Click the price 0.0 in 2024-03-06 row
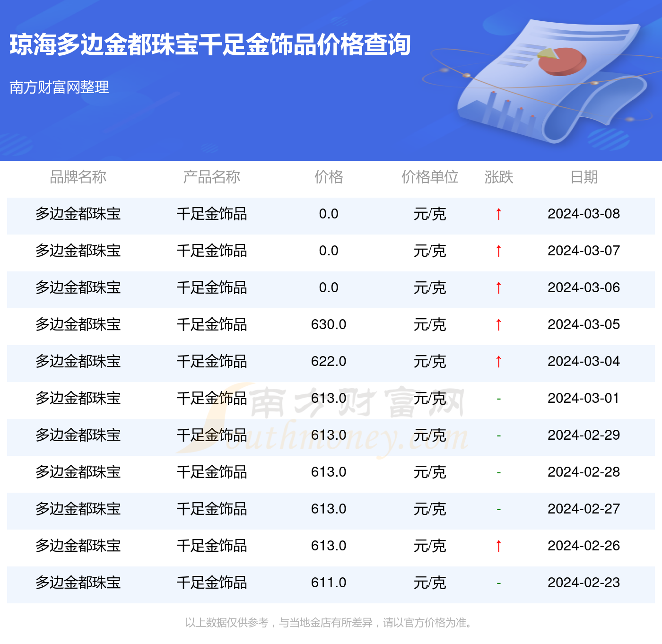 point(329,287)
